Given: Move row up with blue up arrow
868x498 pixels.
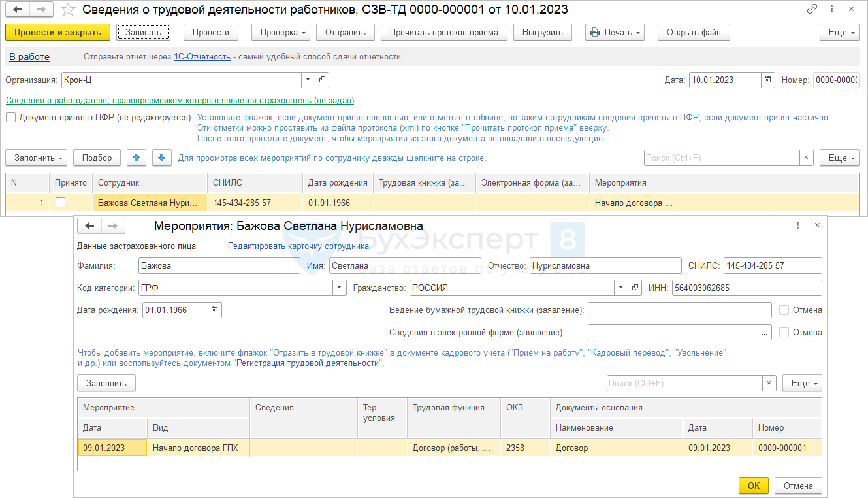Looking at the screenshot, I should (x=136, y=158).
